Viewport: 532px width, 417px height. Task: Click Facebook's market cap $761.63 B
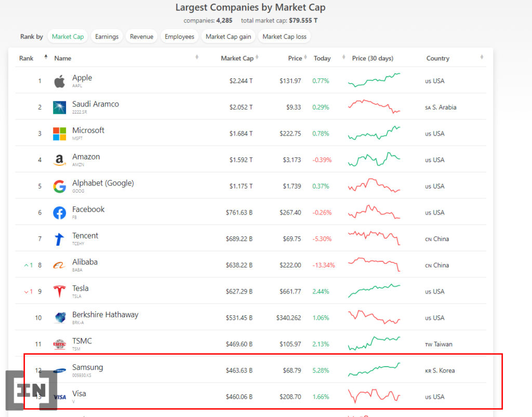point(239,212)
